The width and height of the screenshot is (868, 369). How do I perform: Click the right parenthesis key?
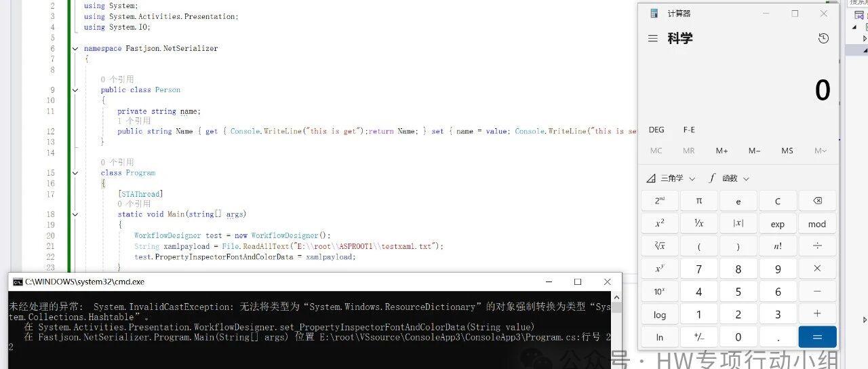[x=738, y=246]
